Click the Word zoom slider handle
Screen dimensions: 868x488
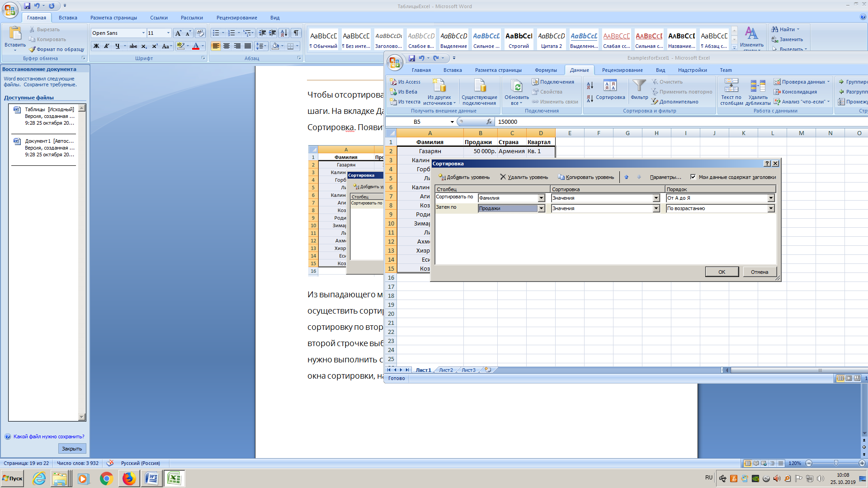836,463
